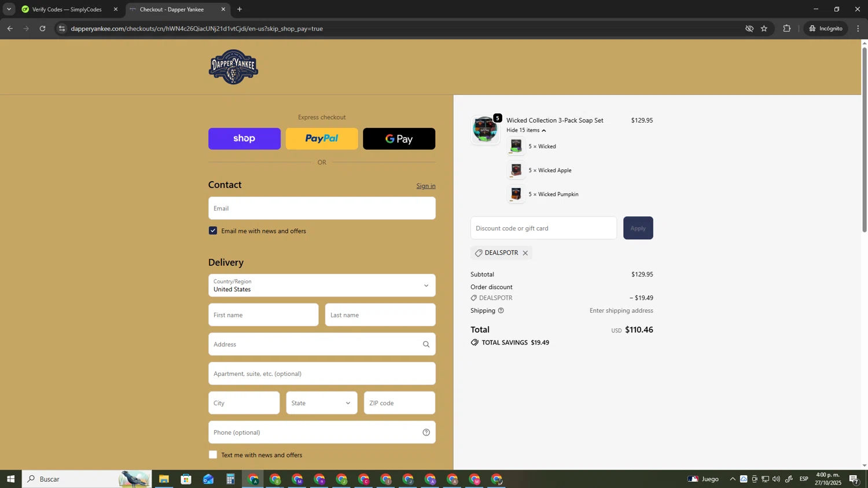This screenshot has width=868, height=488.
Task: Click the page vertical scrollbar
Action: click(x=865, y=139)
